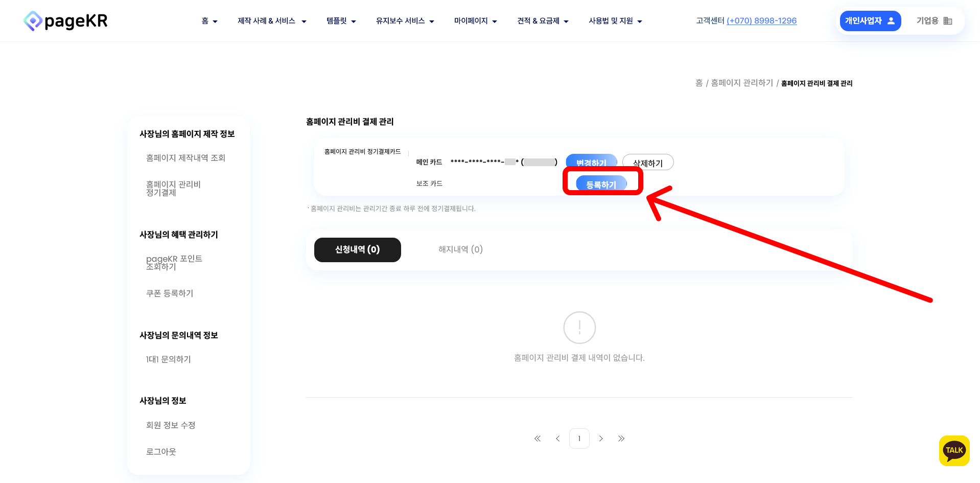Click the 삭제하기 button

[648, 163]
